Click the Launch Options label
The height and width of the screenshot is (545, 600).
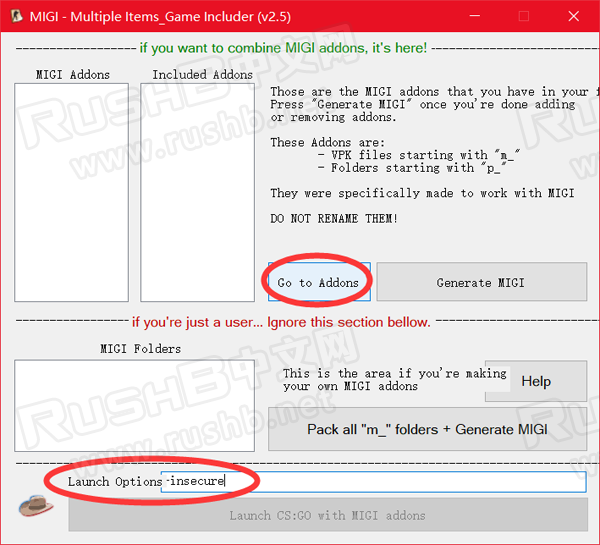(114, 482)
